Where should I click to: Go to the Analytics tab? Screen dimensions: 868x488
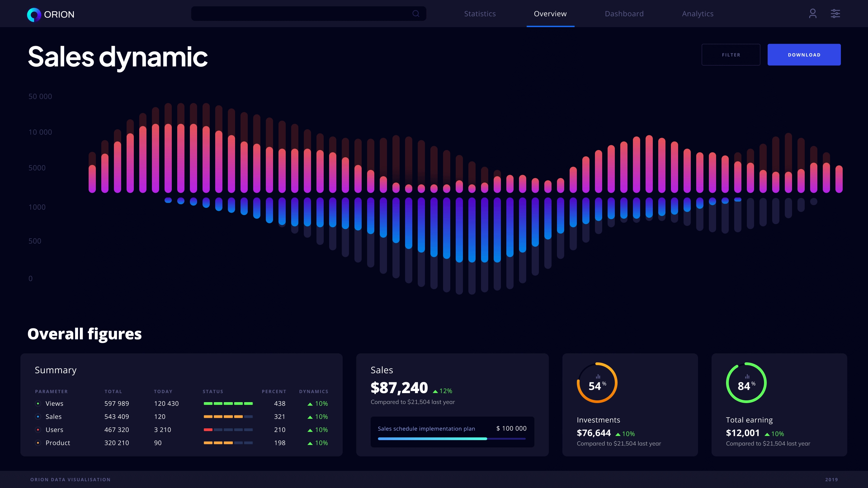697,14
